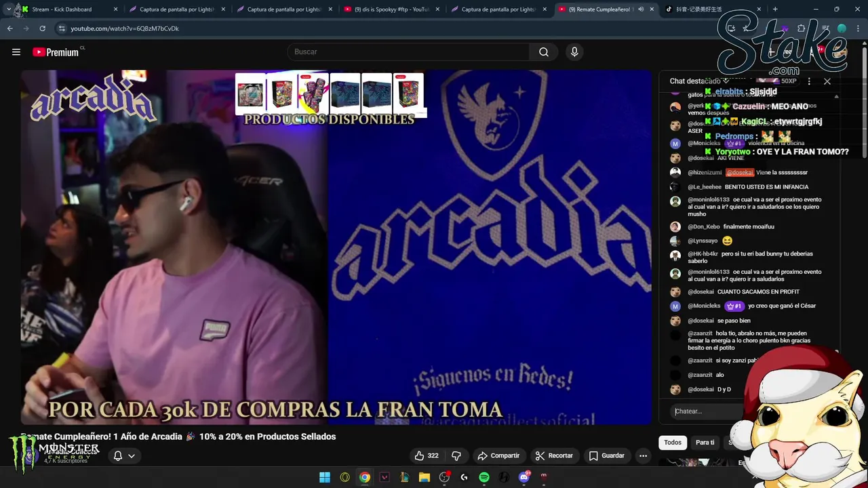Open Opera browser from the taskbar
This screenshot has width=868, height=488.
tap(345, 477)
